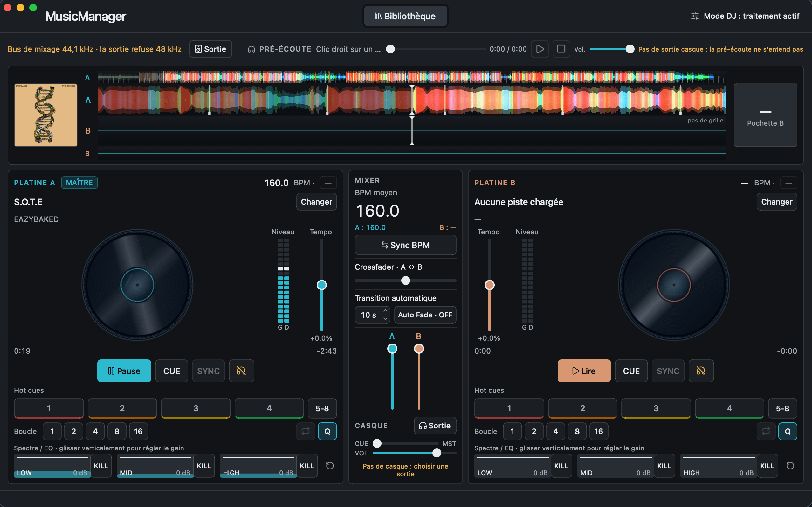Click Platine B loop repeat icon
The image size is (812, 507).
pyautogui.click(x=766, y=431)
